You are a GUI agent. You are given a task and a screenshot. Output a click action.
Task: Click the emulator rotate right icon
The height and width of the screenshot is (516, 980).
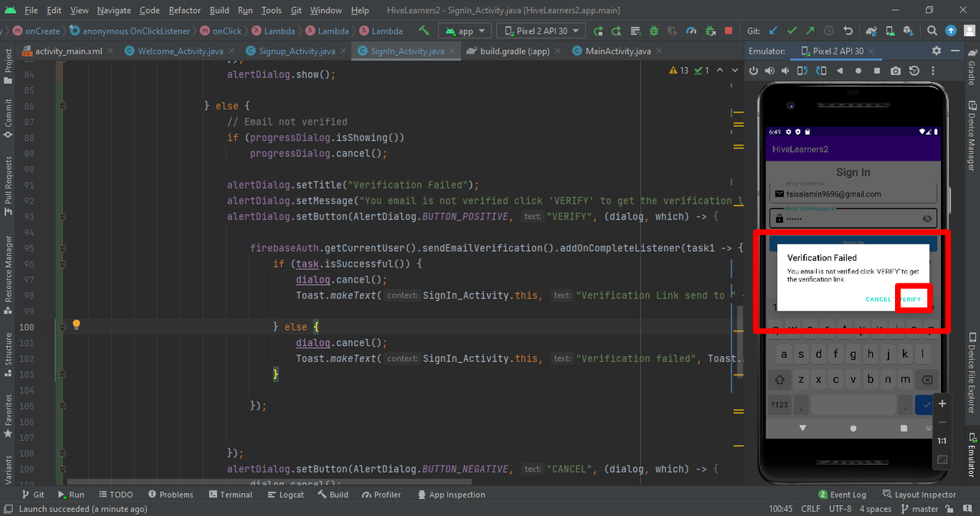click(820, 70)
